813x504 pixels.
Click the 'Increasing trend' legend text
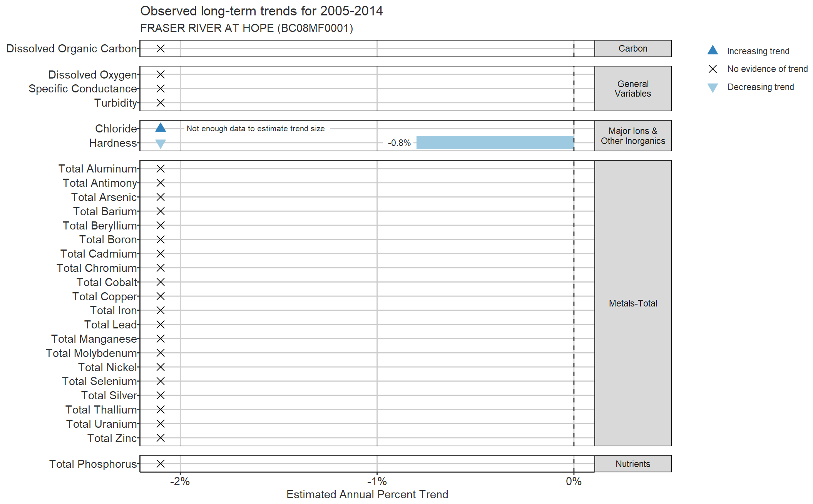758,51
